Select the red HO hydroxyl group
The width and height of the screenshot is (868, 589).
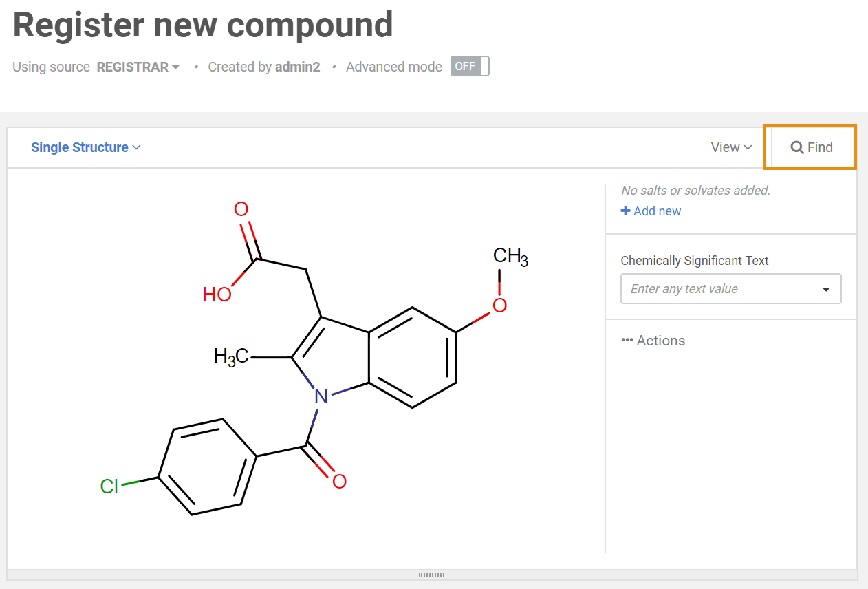coord(217,294)
